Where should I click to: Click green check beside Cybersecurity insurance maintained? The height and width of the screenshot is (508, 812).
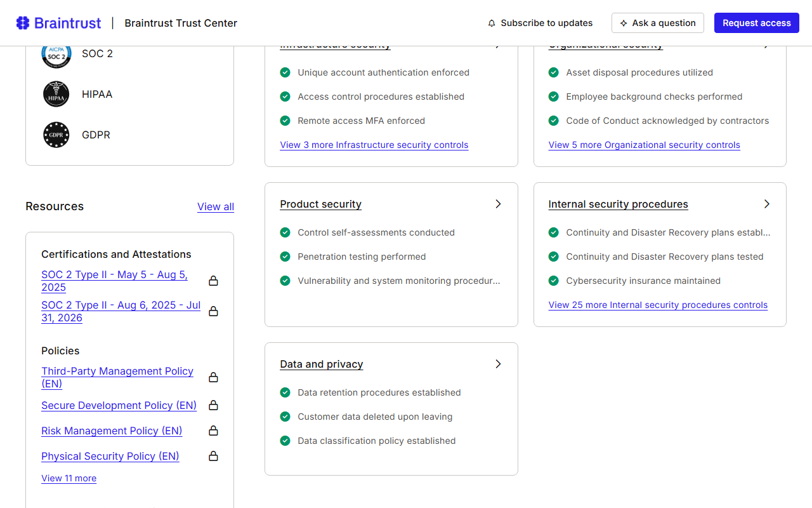coord(554,281)
